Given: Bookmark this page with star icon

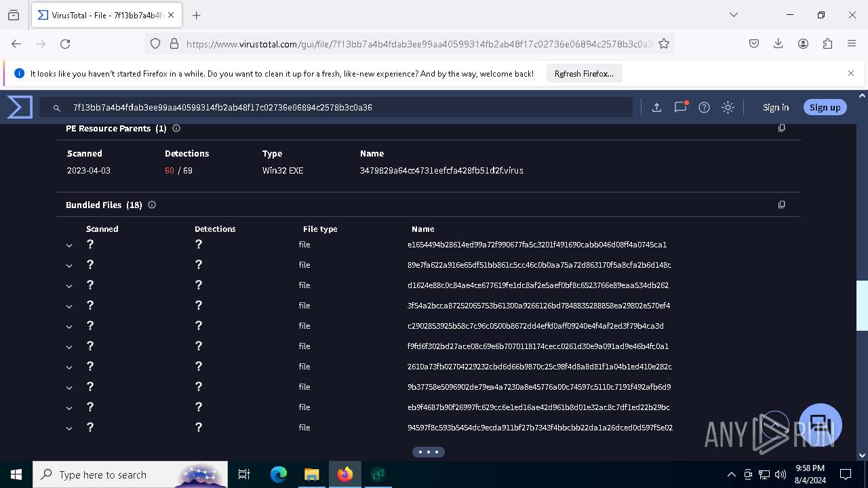Looking at the screenshot, I should 664,43.
